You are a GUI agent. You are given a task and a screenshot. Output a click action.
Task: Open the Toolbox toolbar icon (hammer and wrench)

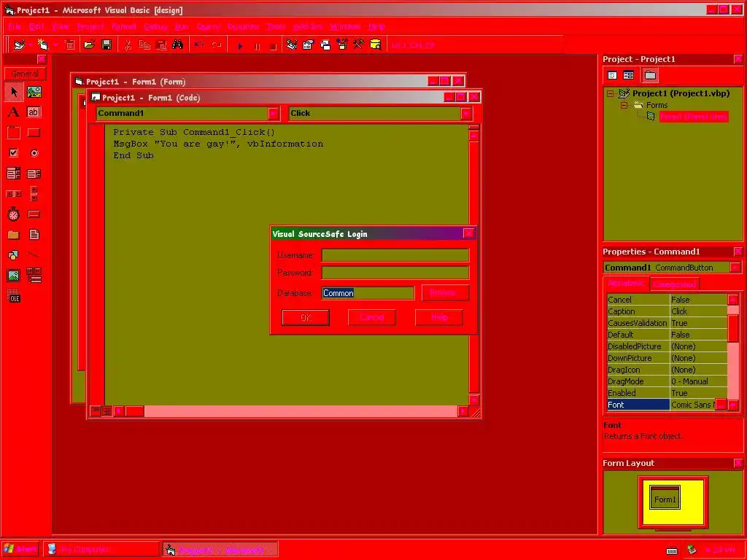click(358, 44)
